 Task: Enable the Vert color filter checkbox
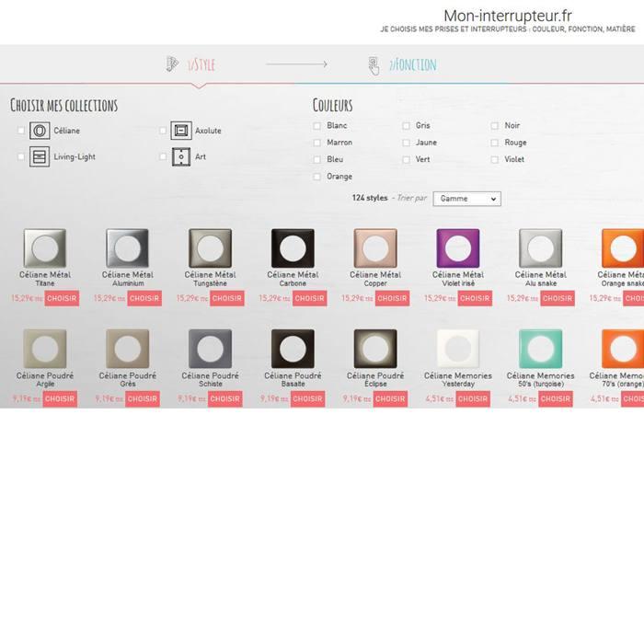pyautogui.click(x=406, y=159)
